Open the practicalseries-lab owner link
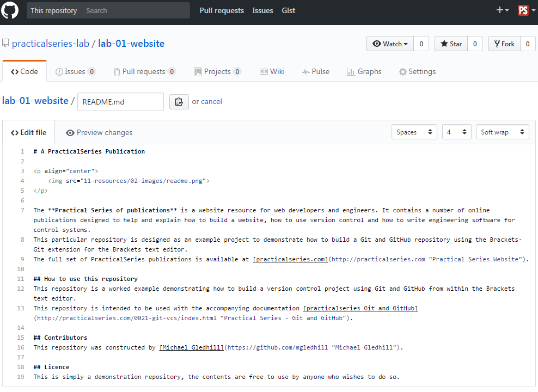This screenshot has width=538, height=392. click(51, 44)
